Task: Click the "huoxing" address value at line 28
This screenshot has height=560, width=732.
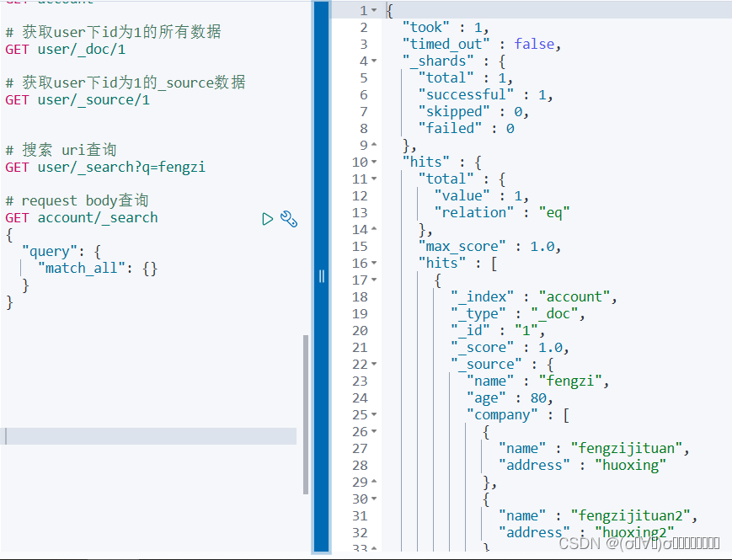Action: (630, 466)
